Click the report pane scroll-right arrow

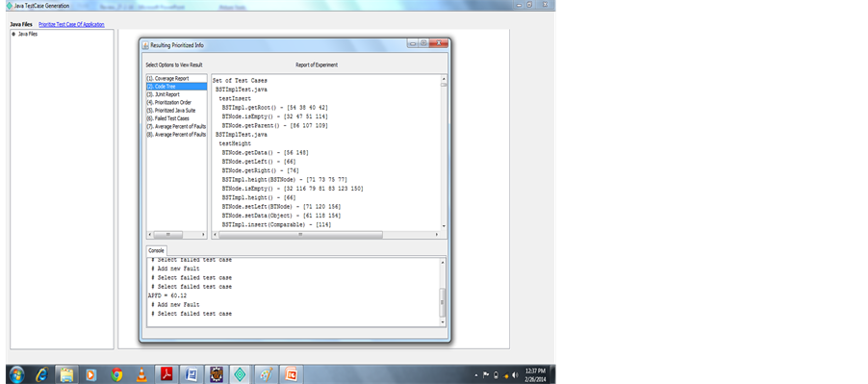(x=437, y=235)
